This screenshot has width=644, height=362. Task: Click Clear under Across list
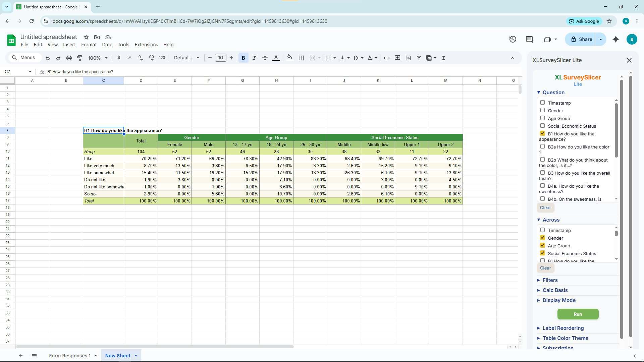point(545,268)
